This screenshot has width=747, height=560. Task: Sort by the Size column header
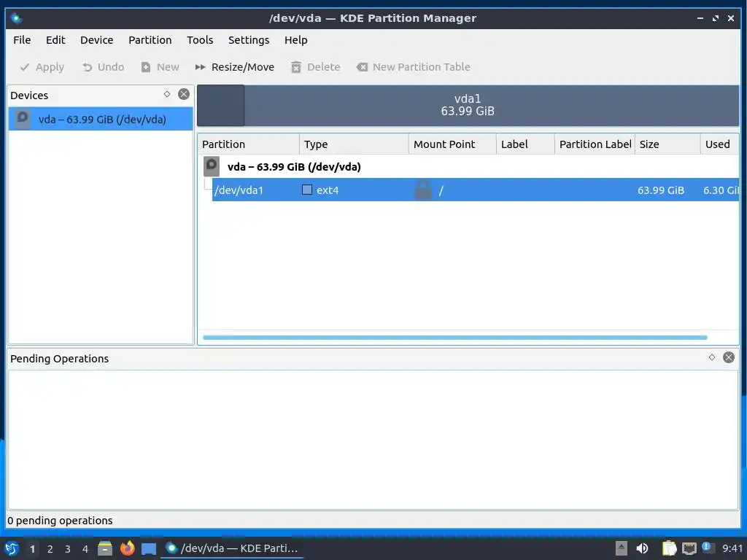pos(667,144)
